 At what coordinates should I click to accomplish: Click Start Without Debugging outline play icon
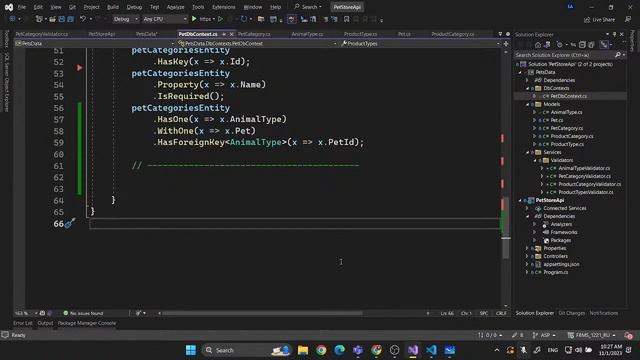(220, 19)
